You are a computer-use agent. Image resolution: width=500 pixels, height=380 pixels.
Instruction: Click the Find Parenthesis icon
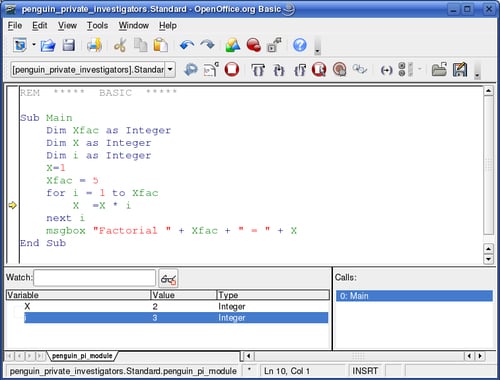[x=386, y=70]
